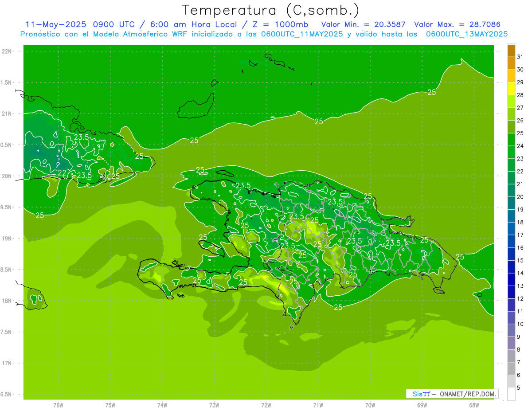Click the color bar label '13'
532x411 pixels.
pos(520,286)
